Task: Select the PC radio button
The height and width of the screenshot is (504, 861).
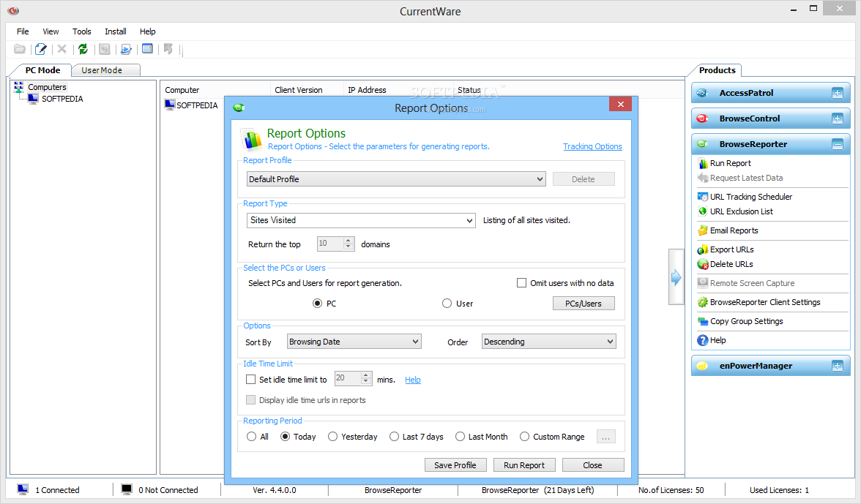Action: click(x=318, y=304)
